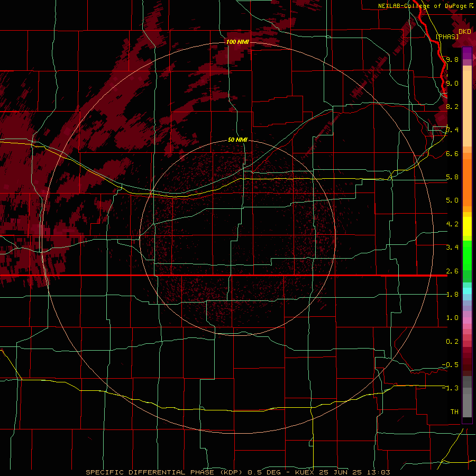
Task: Pick the bright green segment of the color bar
Action: tap(467, 255)
